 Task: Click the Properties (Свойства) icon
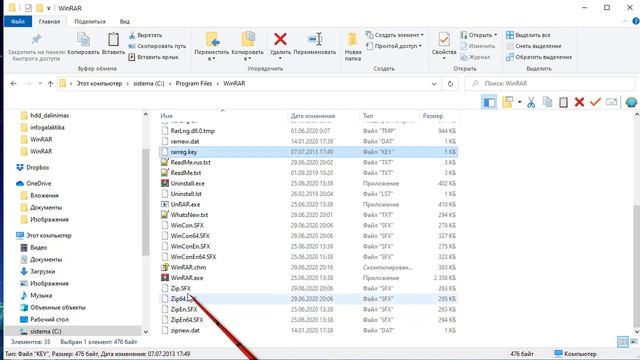pos(444,40)
